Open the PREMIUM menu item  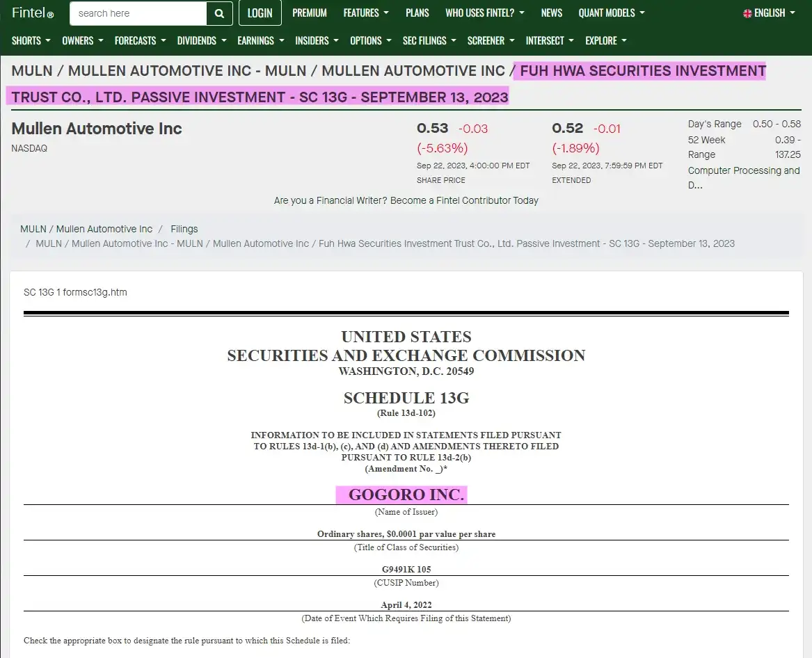click(x=310, y=13)
